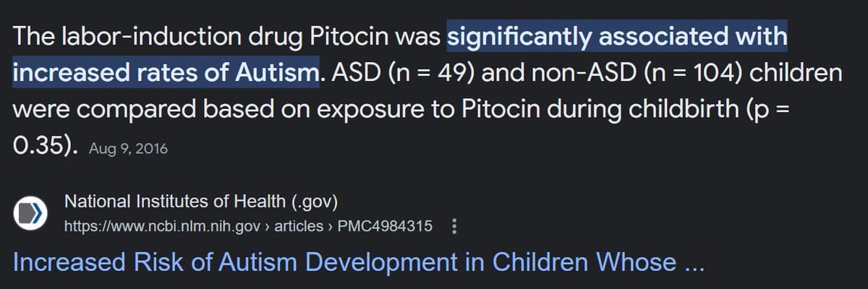This screenshot has width=868, height=289.
Task: Click the 'PMC4984315' breadcrumb segment
Action: pyautogui.click(x=385, y=226)
